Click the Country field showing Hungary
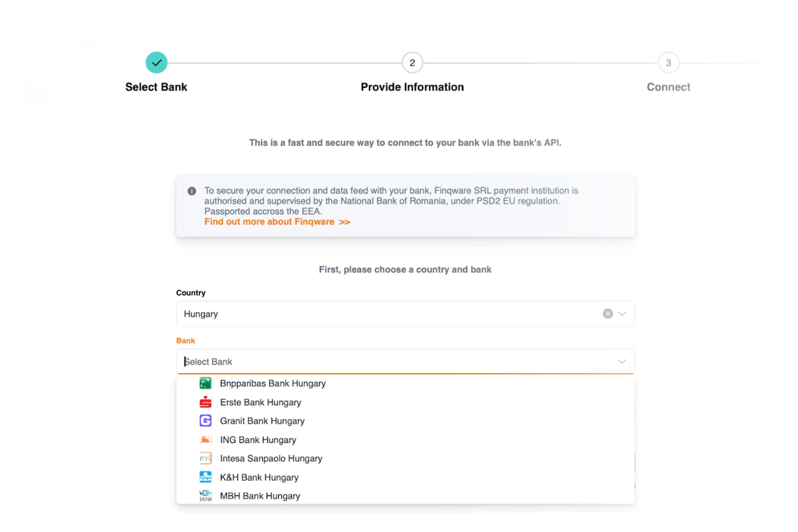This screenshot has height=532, width=798. (405, 314)
